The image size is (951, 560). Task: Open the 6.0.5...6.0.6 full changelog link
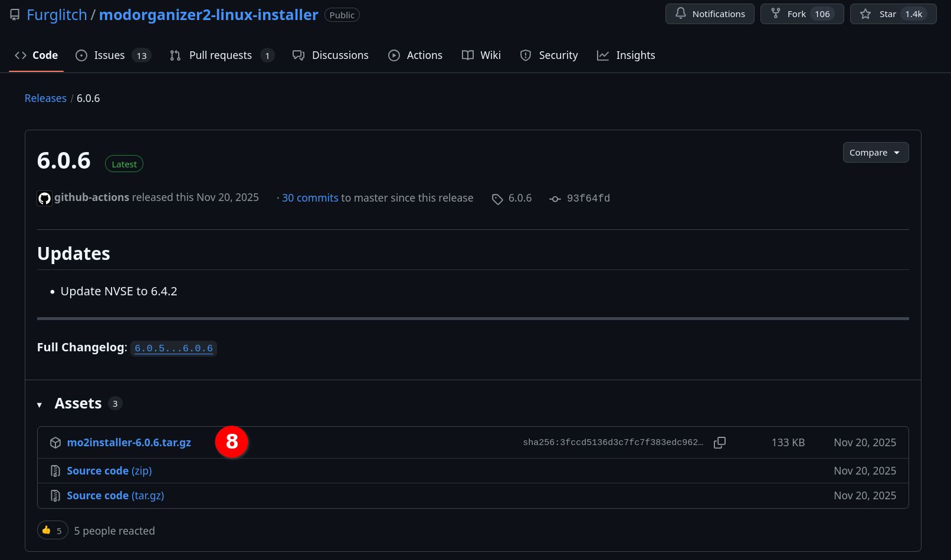click(173, 348)
